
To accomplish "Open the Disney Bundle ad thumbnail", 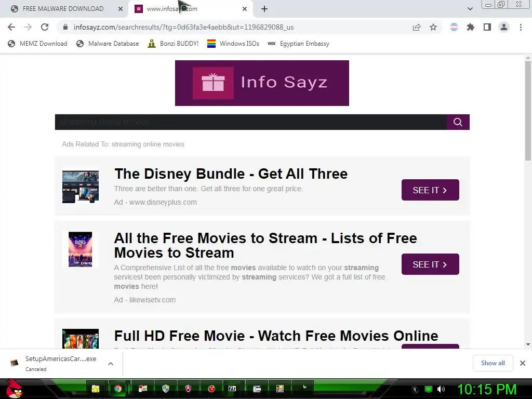I will pyautogui.click(x=81, y=187).
